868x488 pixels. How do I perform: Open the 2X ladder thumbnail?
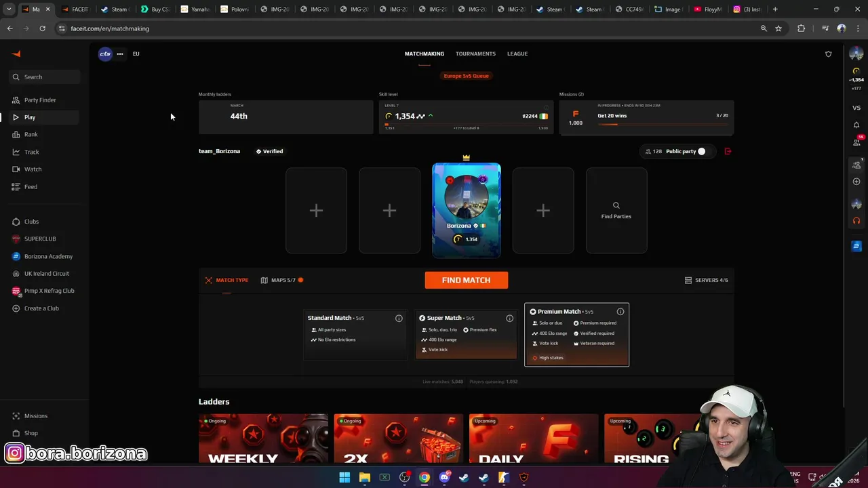tap(399, 439)
